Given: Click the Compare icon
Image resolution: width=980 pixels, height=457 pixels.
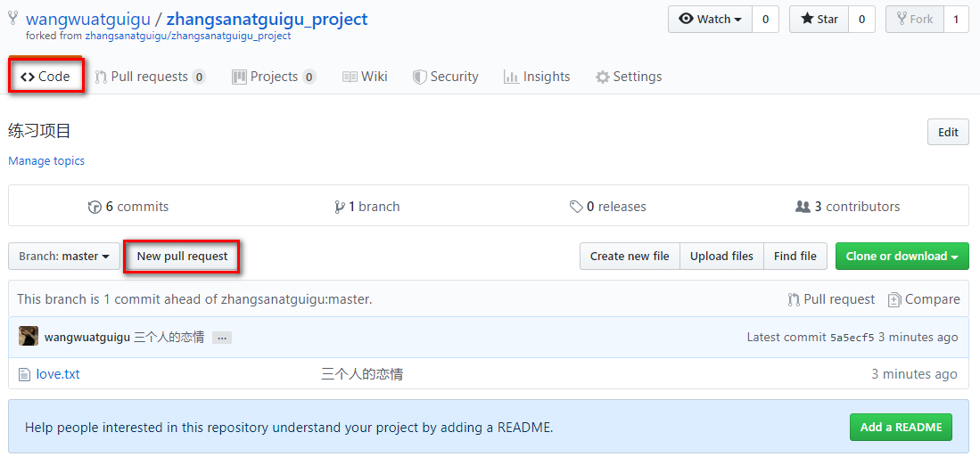Looking at the screenshot, I should 894,300.
